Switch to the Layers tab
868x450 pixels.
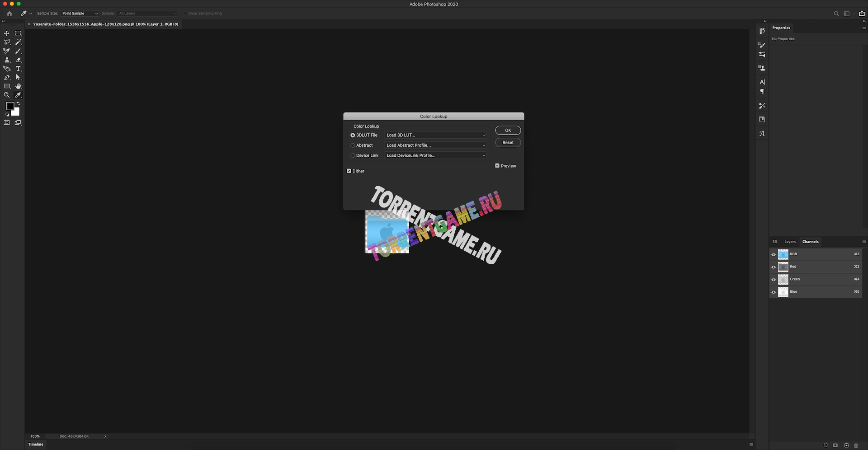pyautogui.click(x=790, y=242)
